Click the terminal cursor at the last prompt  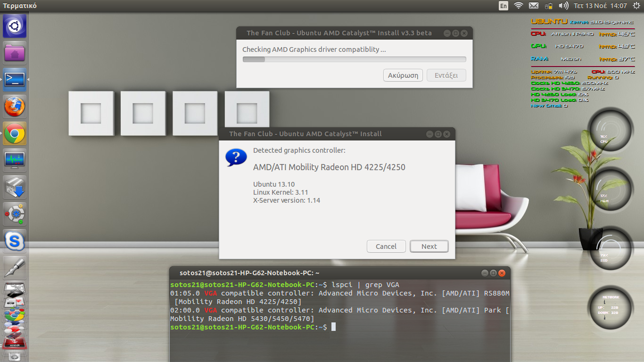click(333, 327)
